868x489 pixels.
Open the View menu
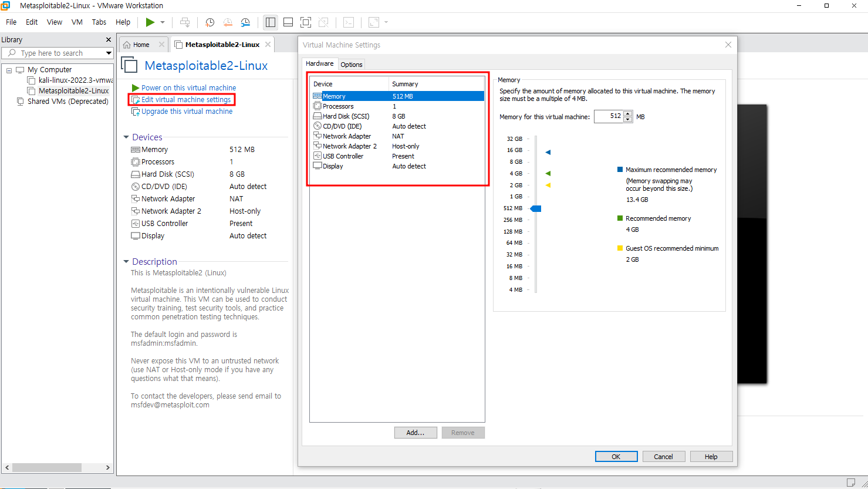pyautogui.click(x=55, y=22)
